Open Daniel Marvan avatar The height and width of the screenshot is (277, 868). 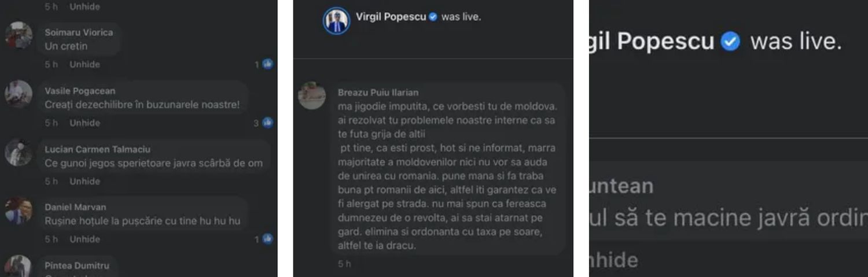(19, 210)
